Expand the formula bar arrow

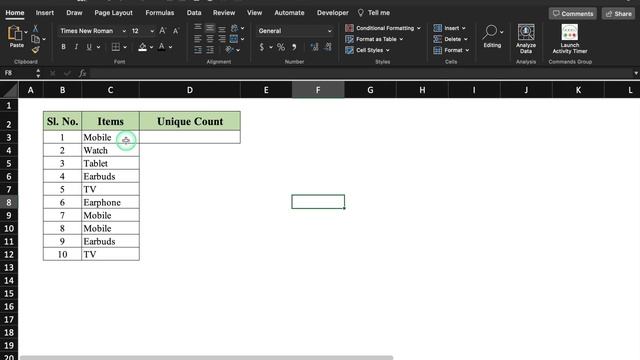636,73
